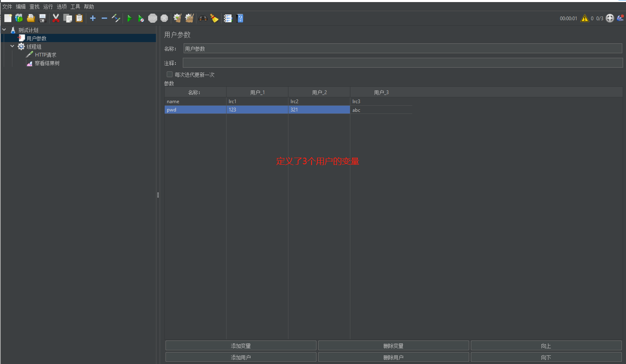Start the test with green play icon
This screenshot has height=364, width=626.
(x=130, y=18)
